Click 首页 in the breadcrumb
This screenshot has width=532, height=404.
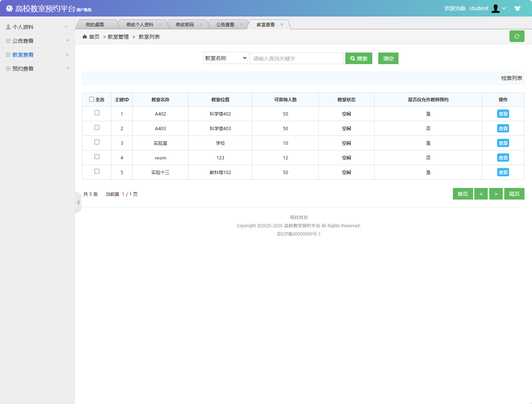tap(94, 37)
